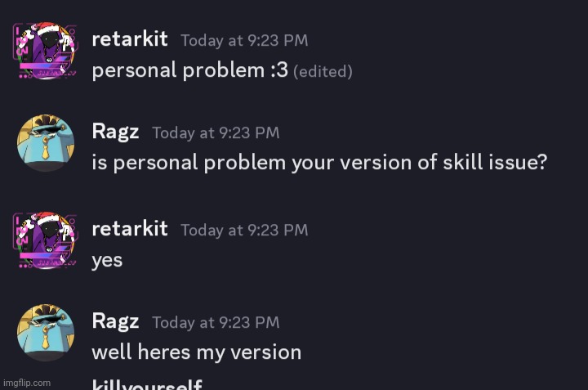Click the 'personal problem :3' message text
Image resolution: width=588 pixels, height=390 pixels.
(x=189, y=70)
